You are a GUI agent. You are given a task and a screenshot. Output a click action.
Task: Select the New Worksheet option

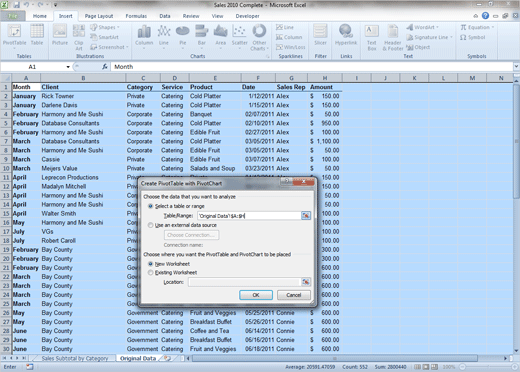point(169,264)
